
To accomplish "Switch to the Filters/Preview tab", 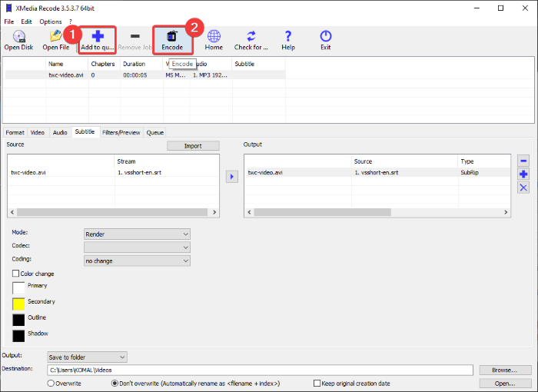I will (121, 132).
